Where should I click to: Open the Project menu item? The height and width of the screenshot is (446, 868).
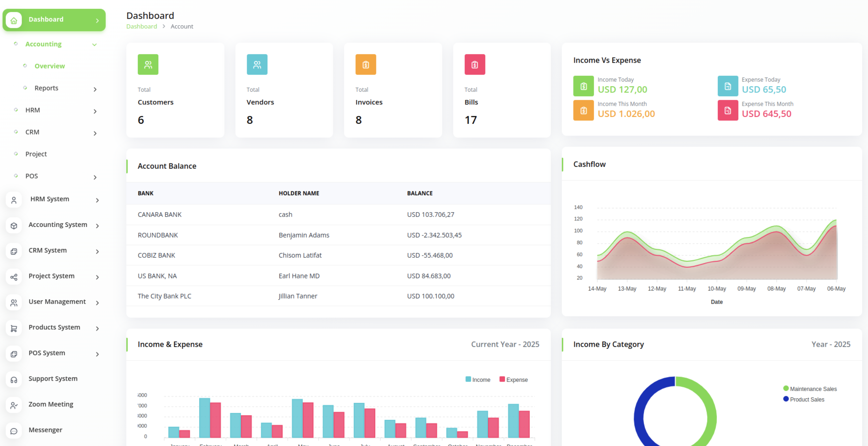click(36, 154)
